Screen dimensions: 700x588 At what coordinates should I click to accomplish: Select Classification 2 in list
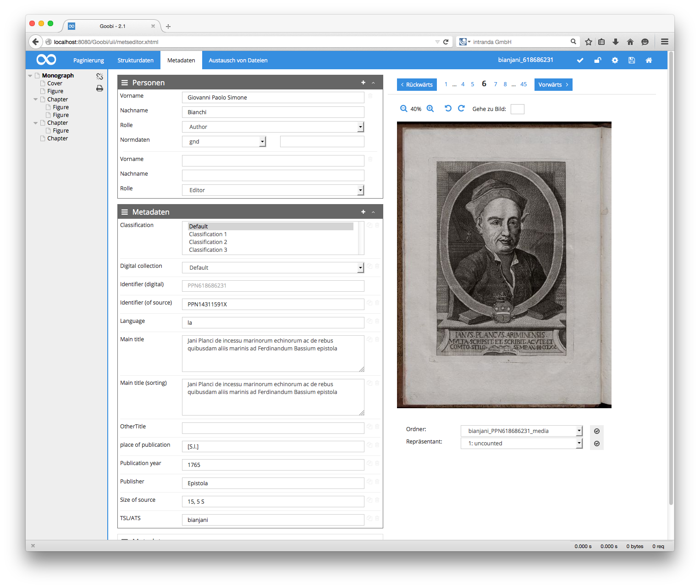point(208,242)
